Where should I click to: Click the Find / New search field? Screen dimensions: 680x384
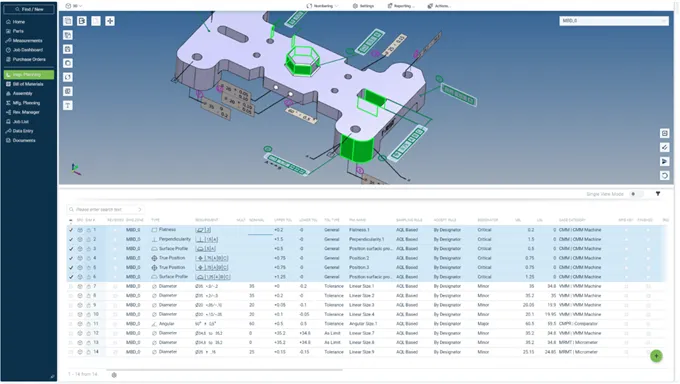point(29,9)
